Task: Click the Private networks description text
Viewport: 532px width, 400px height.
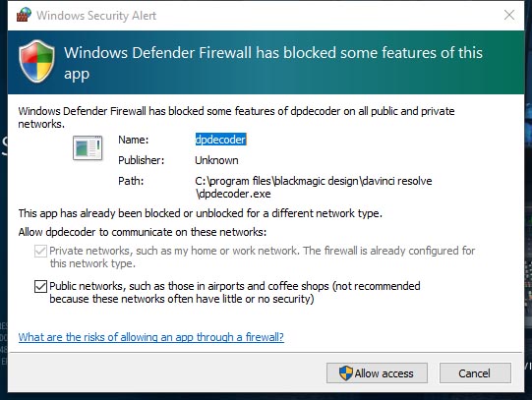Action: click(263, 257)
